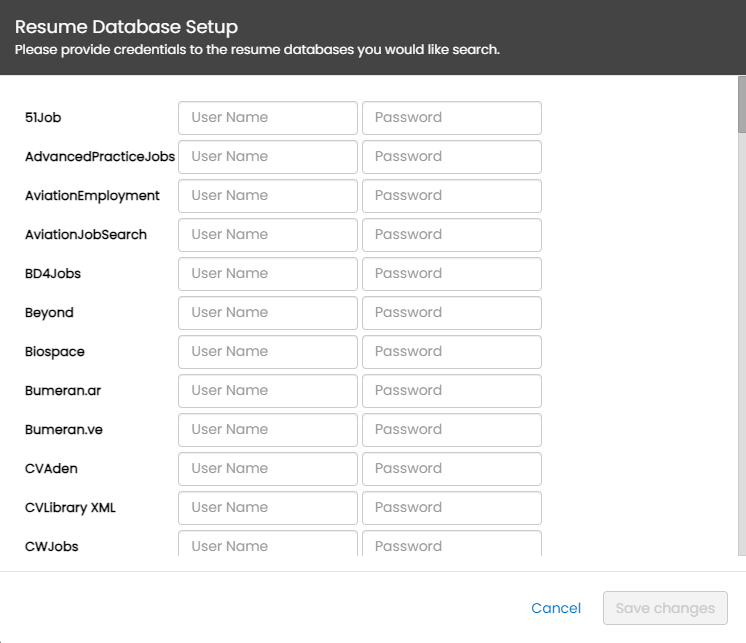
Task: Click the 51Job User Name field
Action: (x=268, y=118)
